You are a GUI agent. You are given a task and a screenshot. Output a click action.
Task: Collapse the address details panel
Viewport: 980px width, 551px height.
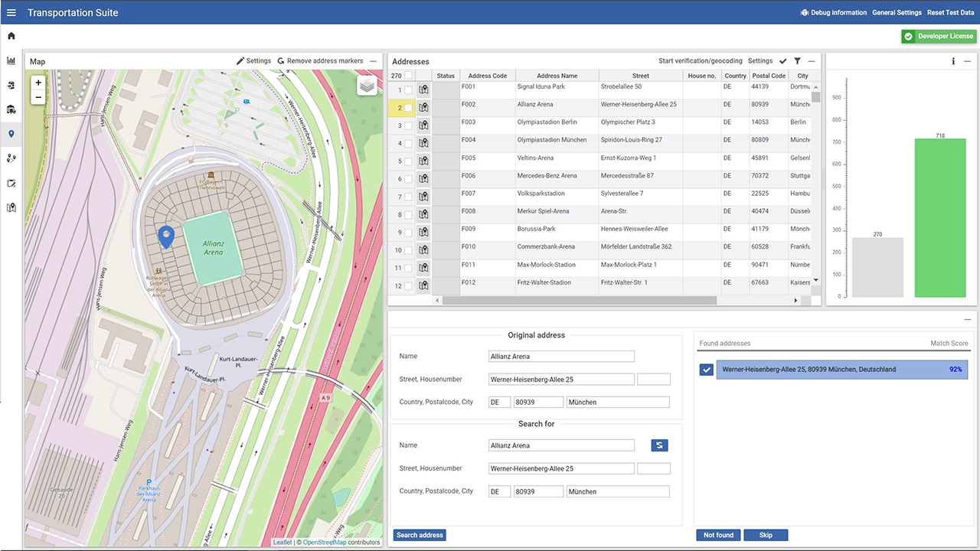tap(968, 319)
